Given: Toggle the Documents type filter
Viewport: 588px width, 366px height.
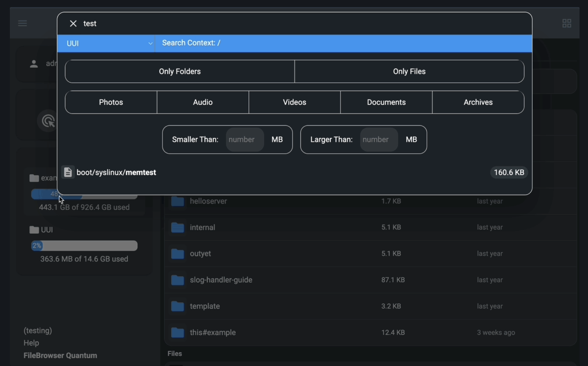Looking at the screenshot, I should tap(386, 102).
